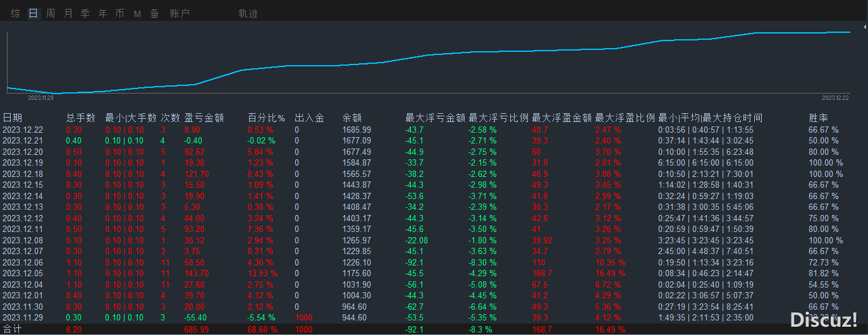Click the 余额 column header
The width and height of the screenshot is (868, 335).
click(x=351, y=118)
